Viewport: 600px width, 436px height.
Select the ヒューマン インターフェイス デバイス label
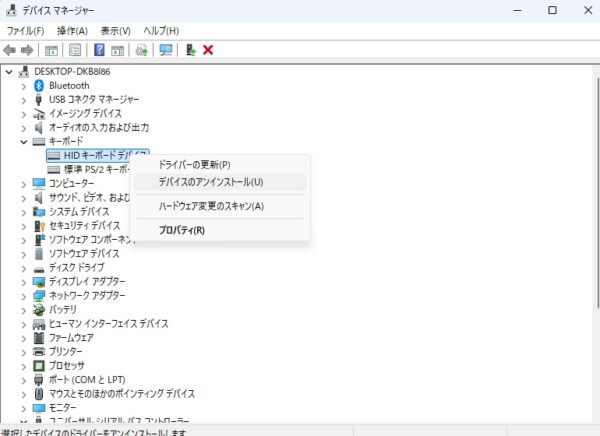point(109,324)
